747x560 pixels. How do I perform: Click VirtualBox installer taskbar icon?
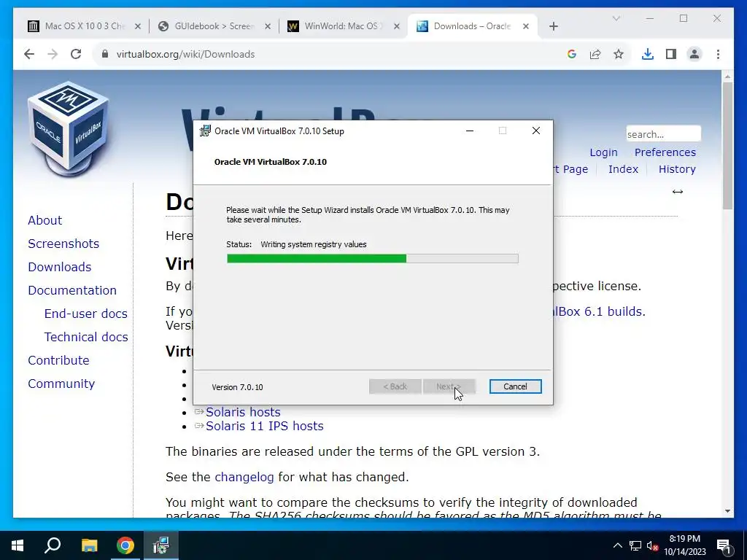coord(161,545)
